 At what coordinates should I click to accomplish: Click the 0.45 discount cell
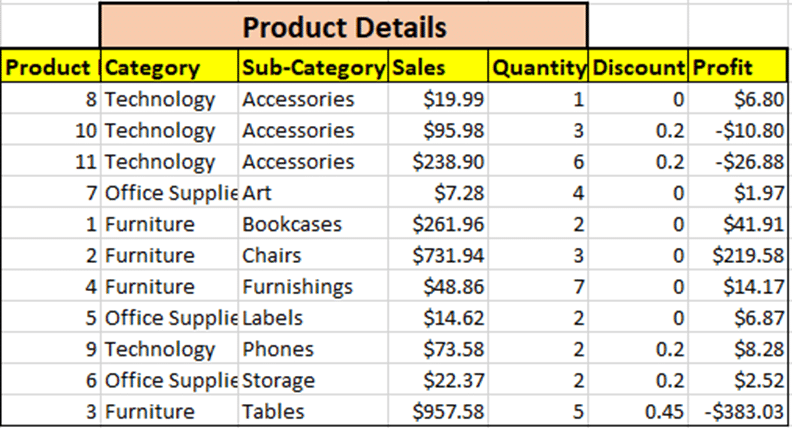pos(638,411)
